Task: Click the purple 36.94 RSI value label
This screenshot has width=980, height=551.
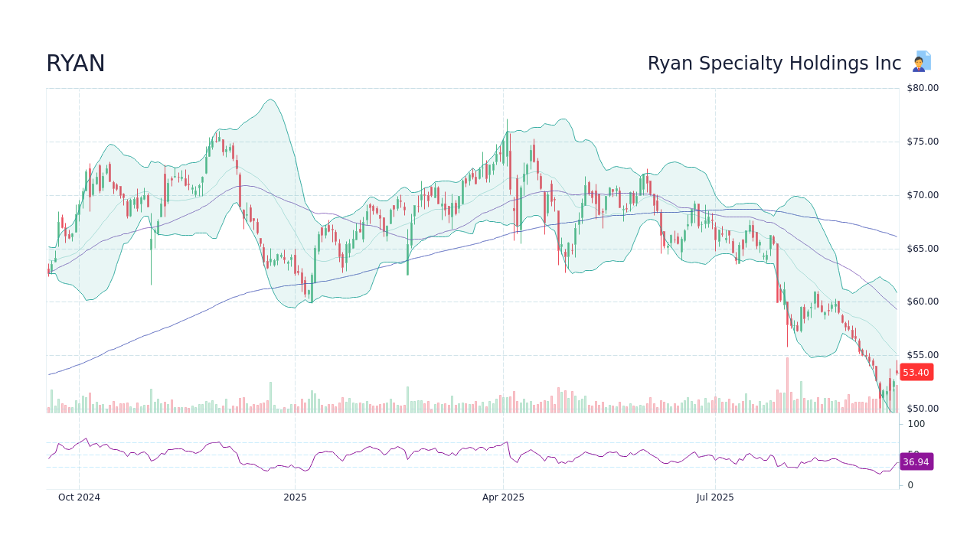Action: point(916,462)
